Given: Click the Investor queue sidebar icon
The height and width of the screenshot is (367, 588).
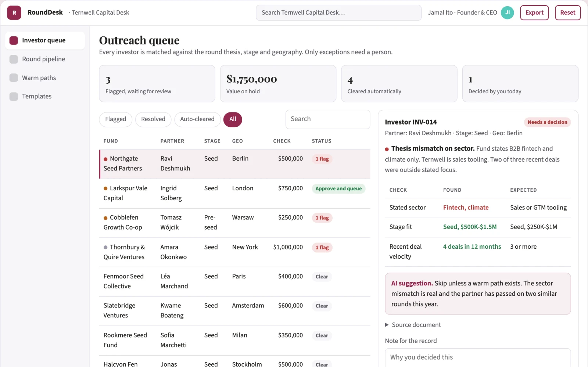Looking at the screenshot, I should click(14, 40).
